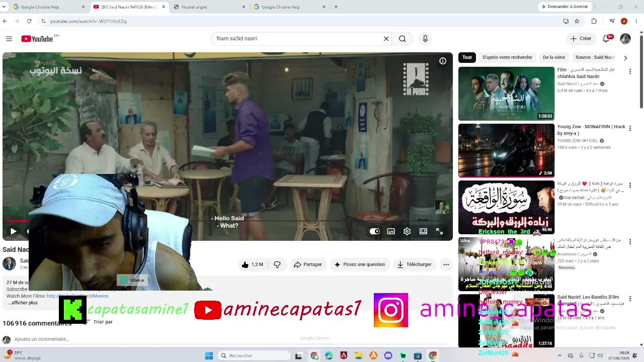Expand description with ...afficher plus
The width and height of the screenshot is (644, 362).
click(22, 303)
